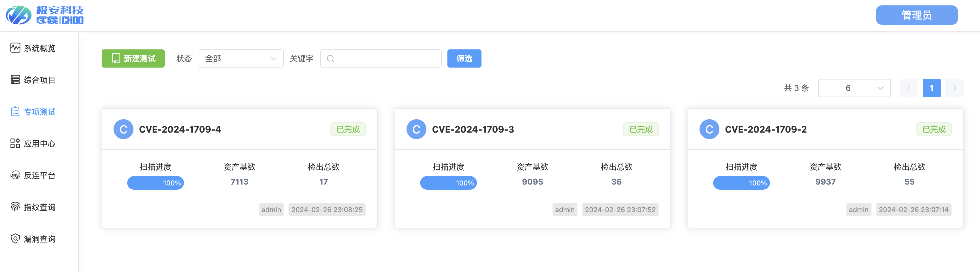This screenshot has height=272, width=980.
Task: Click progress bar of CVE-2024-1709-2
Action: pos(741,183)
